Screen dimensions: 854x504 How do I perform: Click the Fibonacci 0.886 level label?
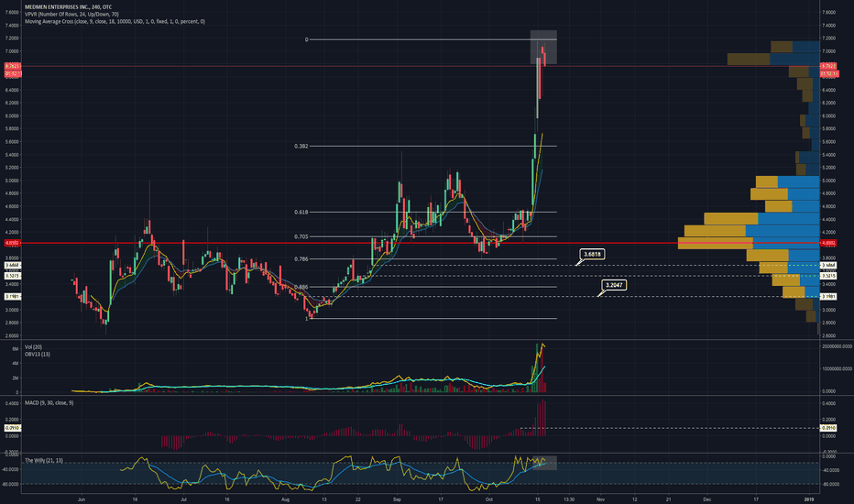click(301, 287)
